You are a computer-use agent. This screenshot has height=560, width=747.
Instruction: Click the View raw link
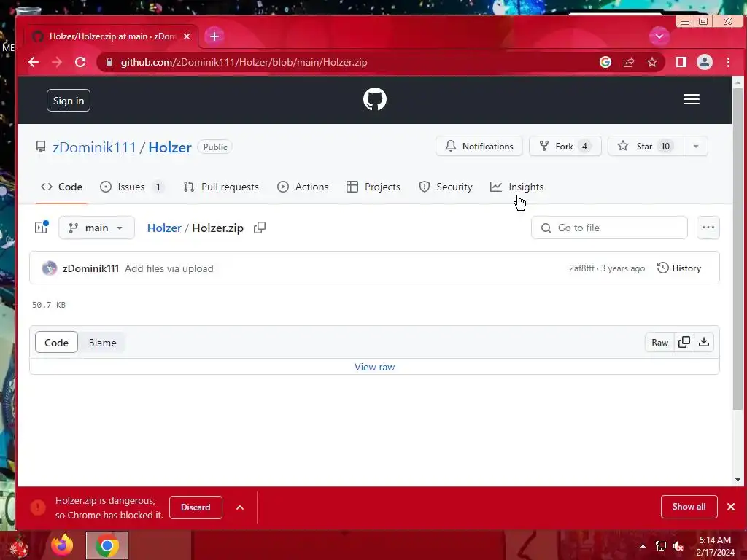[x=374, y=367]
